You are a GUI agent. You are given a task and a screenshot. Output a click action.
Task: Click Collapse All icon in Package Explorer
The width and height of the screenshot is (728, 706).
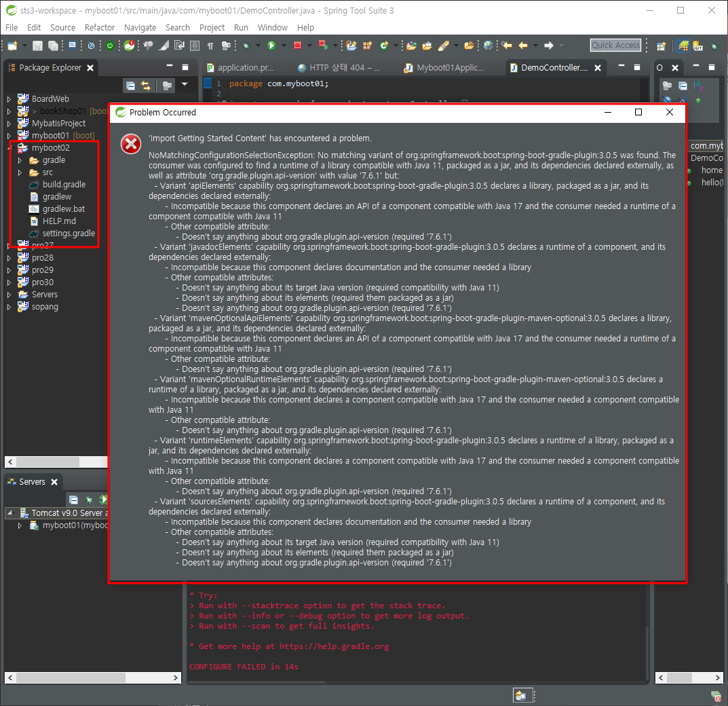[x=130, y=86]
